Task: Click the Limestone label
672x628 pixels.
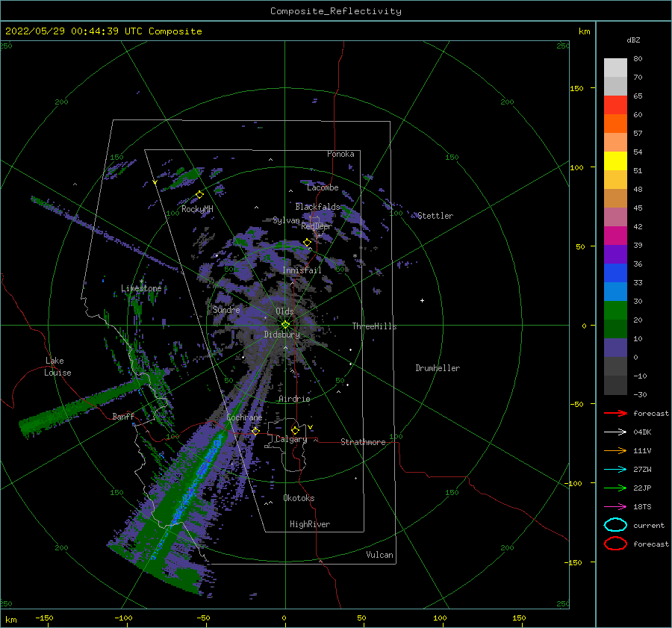Action: pos(141,288)
